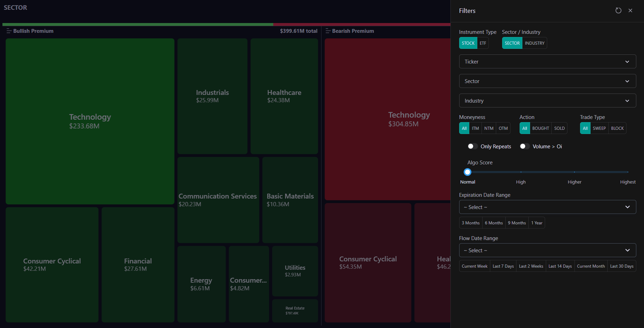The image size is (644, 328).
Task: Select All under Moneyness
Action: pyautogui.click(x=464, y=128)
